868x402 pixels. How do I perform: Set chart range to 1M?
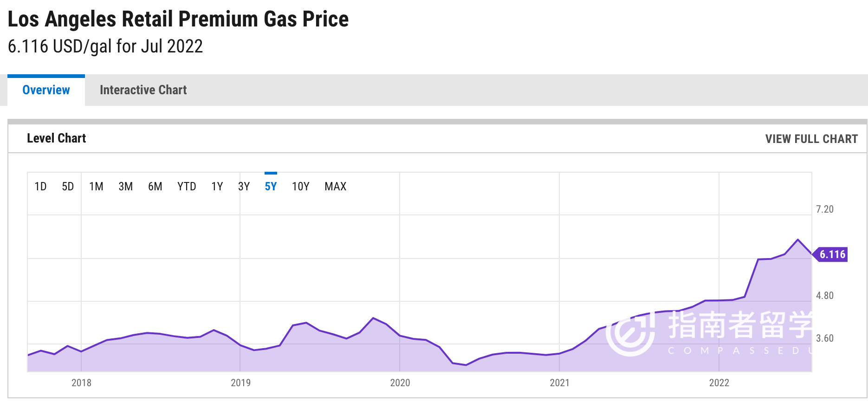pos(96,187)
